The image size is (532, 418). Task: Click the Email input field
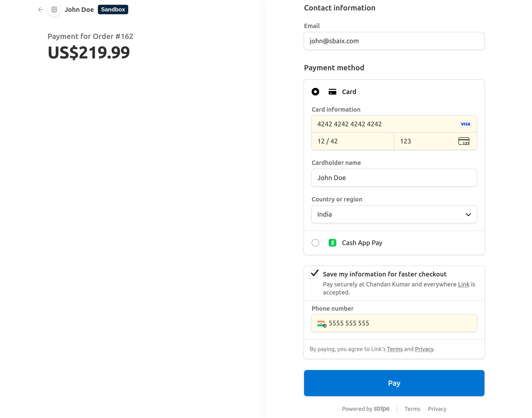coord(394,41)
